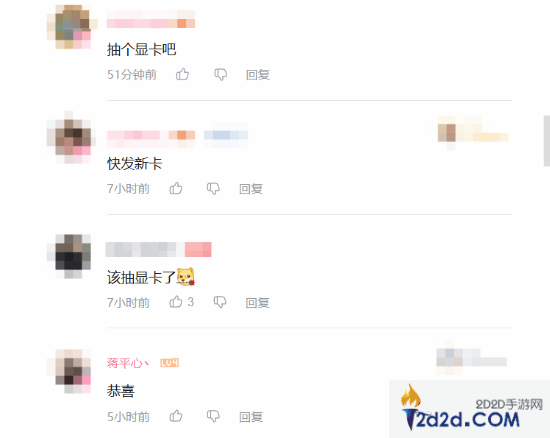Viewport: 550px width, 438px height.
Task: Dislike the comment 该抽显卡了
Action: click(x=220, y=302)
